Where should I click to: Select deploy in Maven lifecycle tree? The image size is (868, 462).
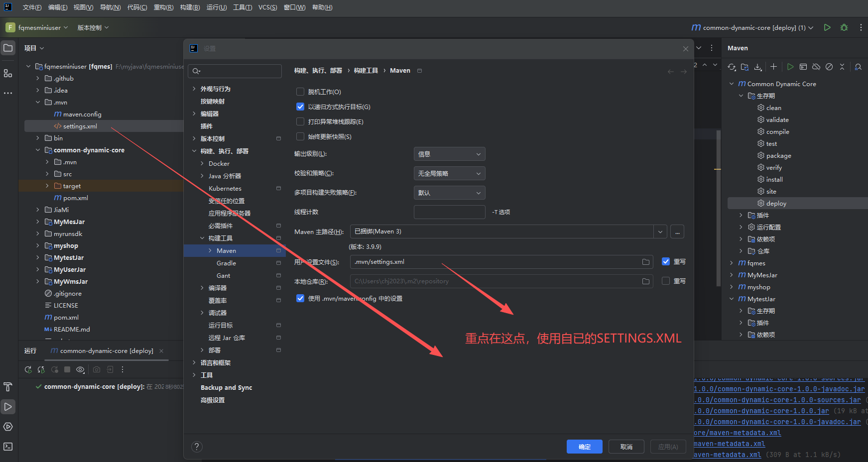click(776, 203)
